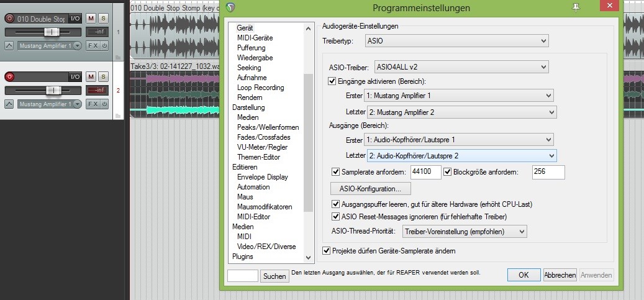Solo track 1 with S button
The image size is (644, 300).
pyautogui.click(x=104, y=18)
